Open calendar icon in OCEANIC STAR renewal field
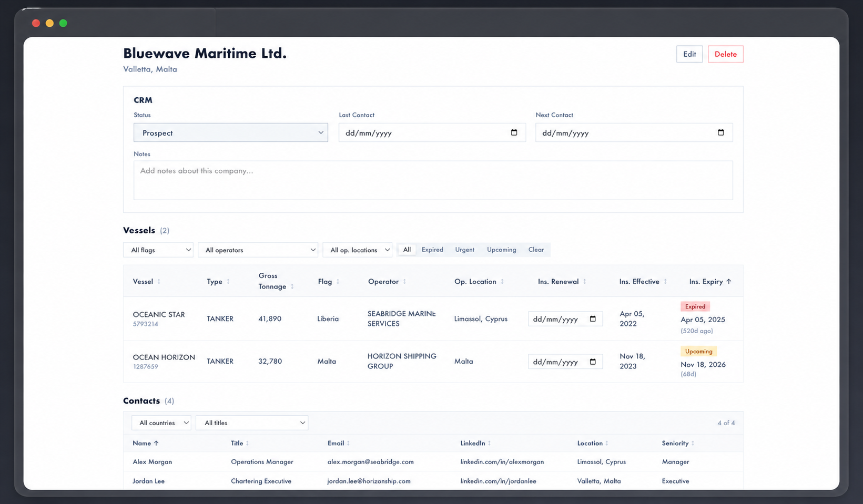 point(593,319)
